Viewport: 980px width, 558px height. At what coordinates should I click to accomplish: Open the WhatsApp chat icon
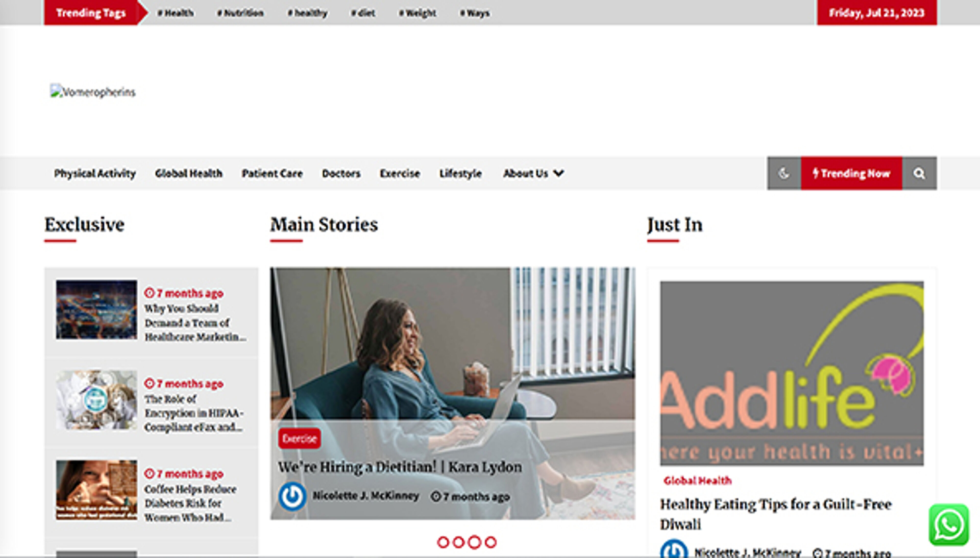[x=949, y=525]
